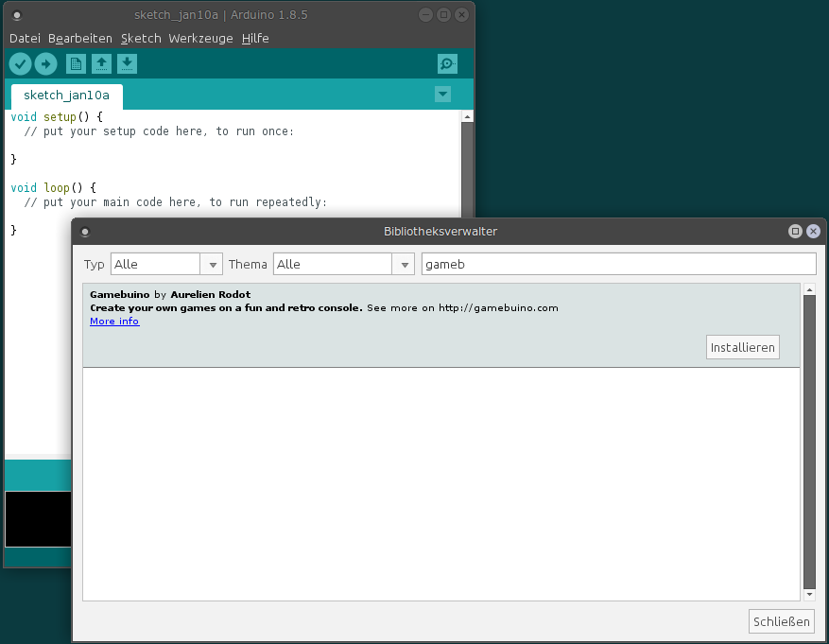
Task: Click the Verify sketch checkmark icon
Action: pos(20,63)
